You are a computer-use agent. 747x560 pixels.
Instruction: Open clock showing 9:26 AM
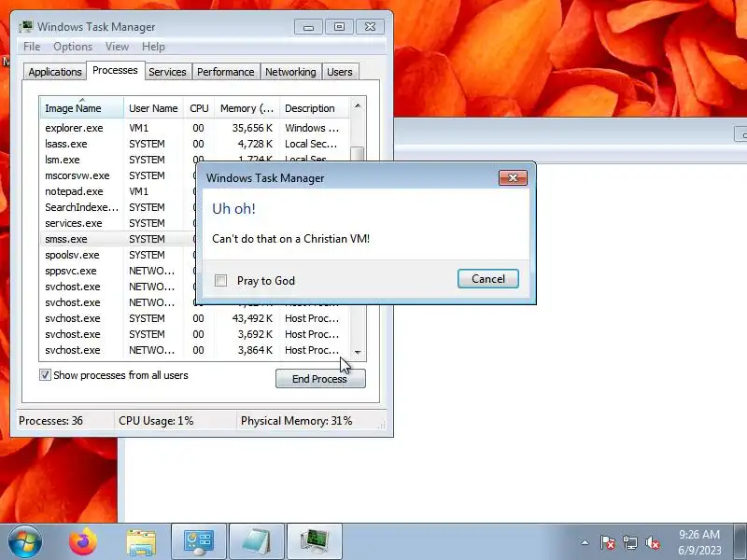[699, 542]
